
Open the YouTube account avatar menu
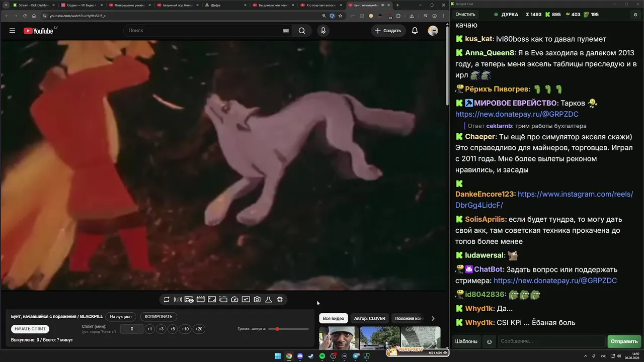[x=433, y=31]
